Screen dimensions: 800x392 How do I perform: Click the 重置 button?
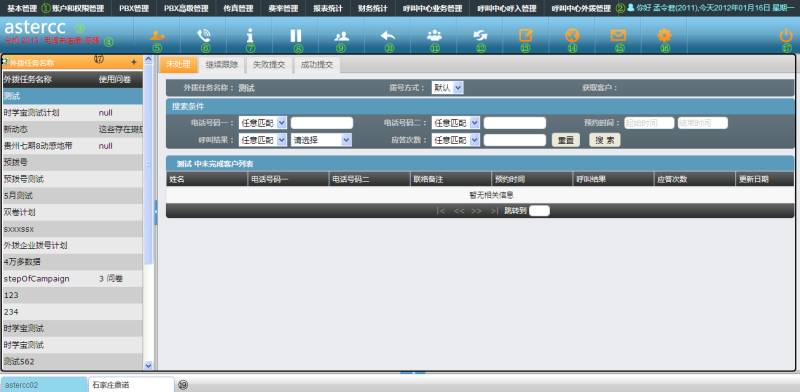[566, 140]
